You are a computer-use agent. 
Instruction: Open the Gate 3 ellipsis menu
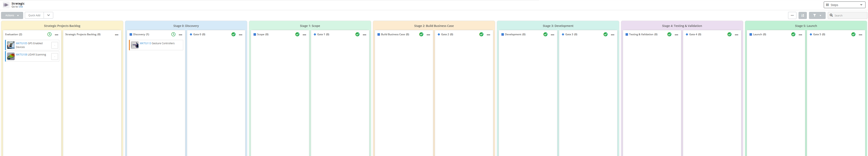[613, 35]
